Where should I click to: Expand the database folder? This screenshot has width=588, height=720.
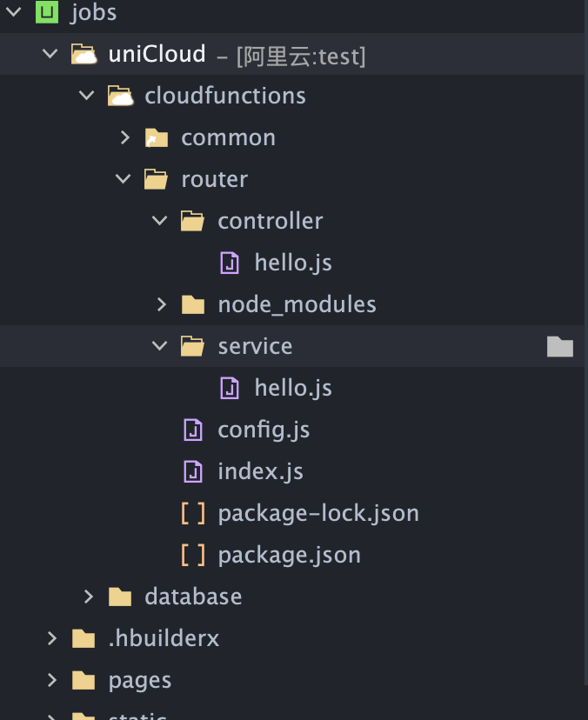coord(88,597)
